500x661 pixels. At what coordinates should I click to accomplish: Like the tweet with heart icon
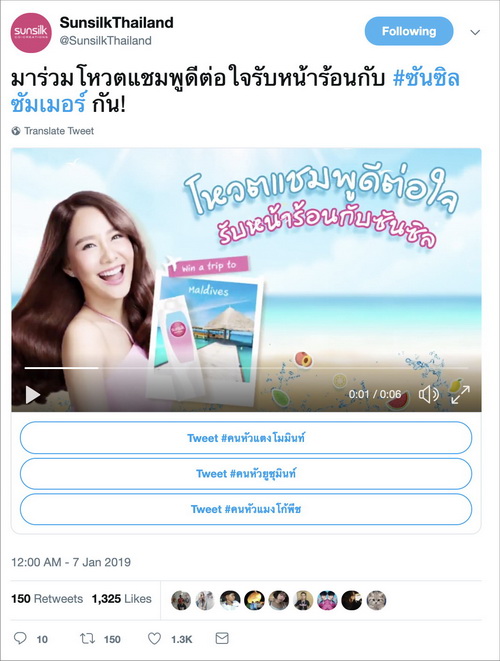click(154, 639)
